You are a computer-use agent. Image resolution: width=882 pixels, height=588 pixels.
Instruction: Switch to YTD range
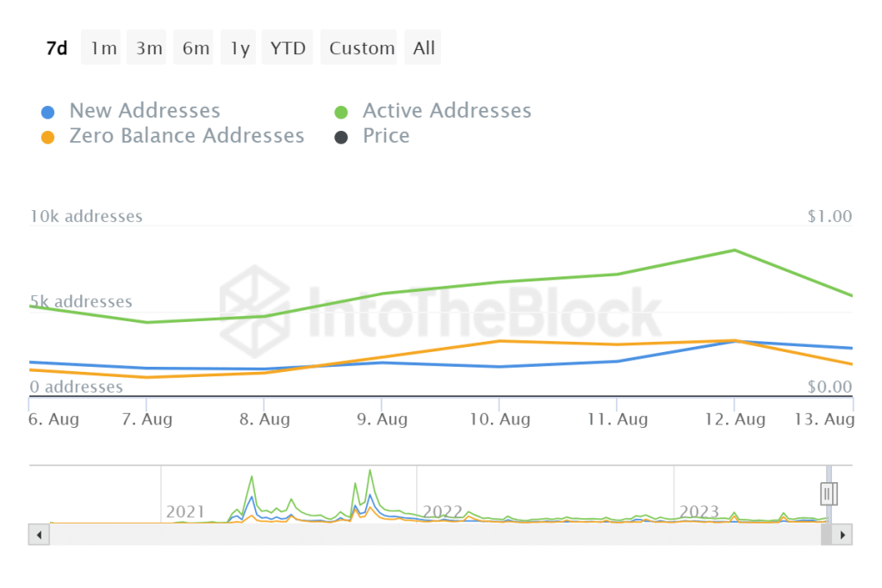tap(288, 48)
